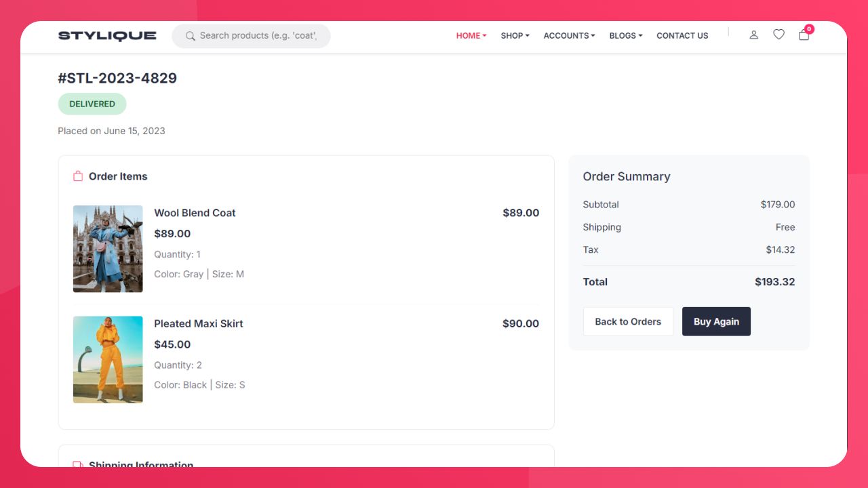Focus the Search products input field
The height and width of the screenshot is (488, 868).
coord(258,36)
